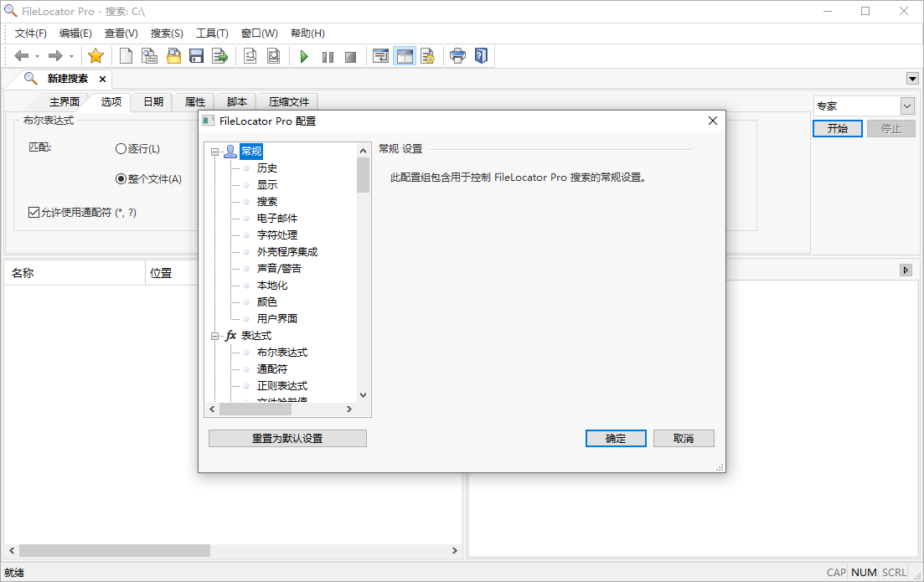Open the 工具(T) menu
Image resolution: width=924 pixels, height=582 pixels.
pyautogui.click(x=212, y=33)
